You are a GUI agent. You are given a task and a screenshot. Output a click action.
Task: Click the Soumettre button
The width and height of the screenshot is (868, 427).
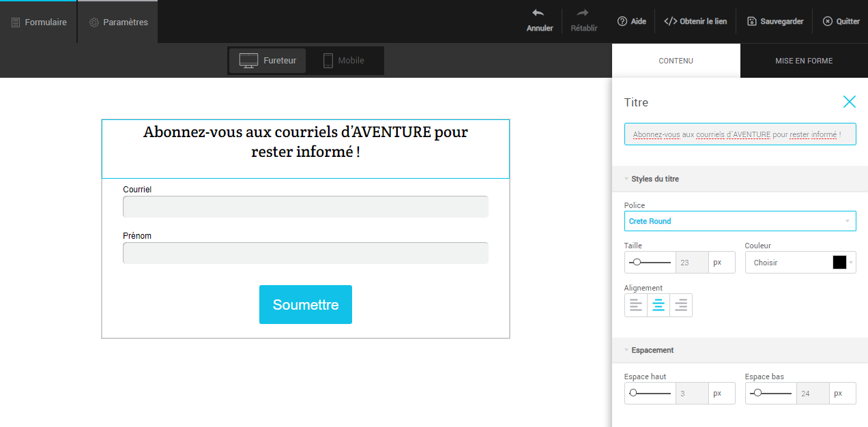(x=306, y=304)
